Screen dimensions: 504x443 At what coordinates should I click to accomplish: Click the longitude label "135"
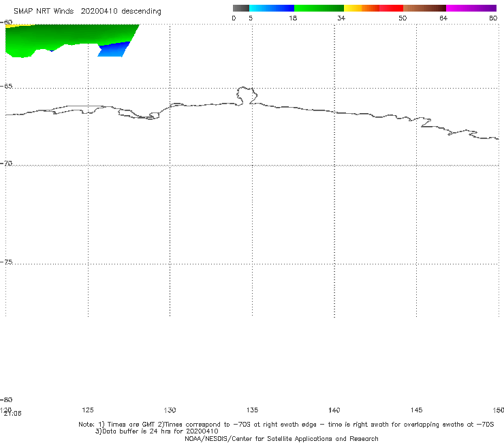click(x=252, y=410)
